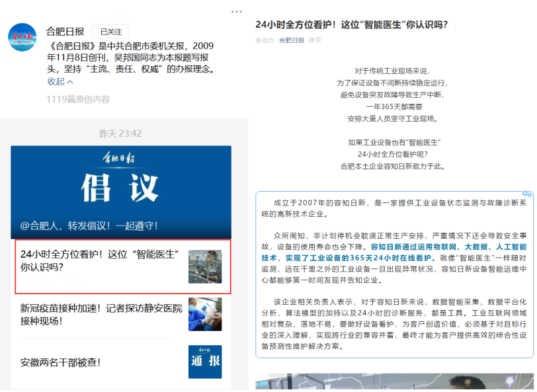Click the image at the bottom of the article
The image size is (537, 392).
pyautogui.click(x=394, y=382)
